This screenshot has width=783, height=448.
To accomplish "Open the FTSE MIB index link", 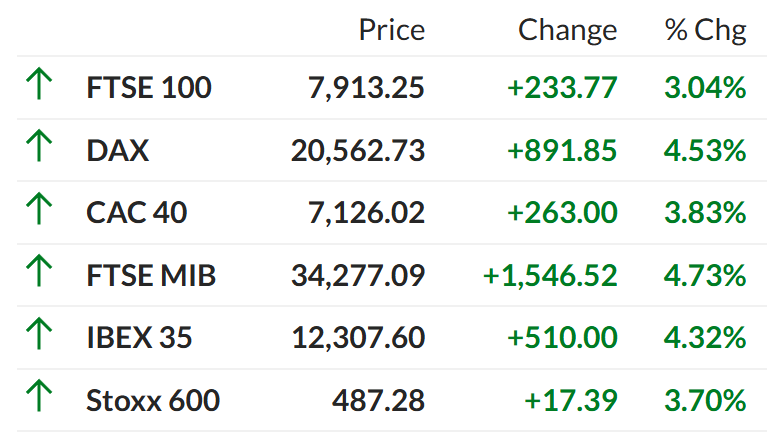I will [x=151, y=275].
